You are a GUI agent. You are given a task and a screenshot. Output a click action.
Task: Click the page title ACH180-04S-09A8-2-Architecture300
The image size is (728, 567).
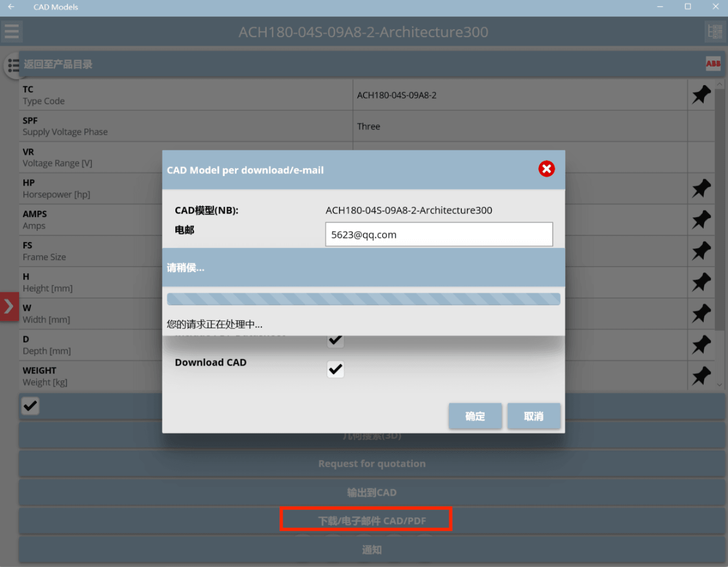pyautogui.click(x=364, y=32)
